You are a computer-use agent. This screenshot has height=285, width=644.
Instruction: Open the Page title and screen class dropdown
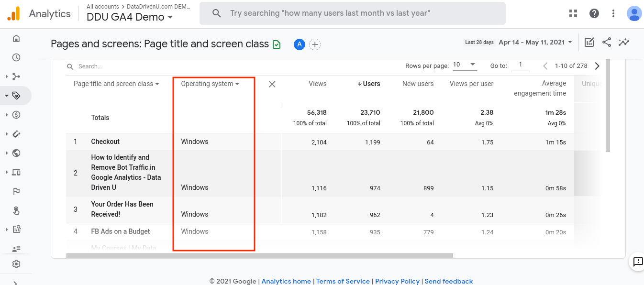[117, 84]
